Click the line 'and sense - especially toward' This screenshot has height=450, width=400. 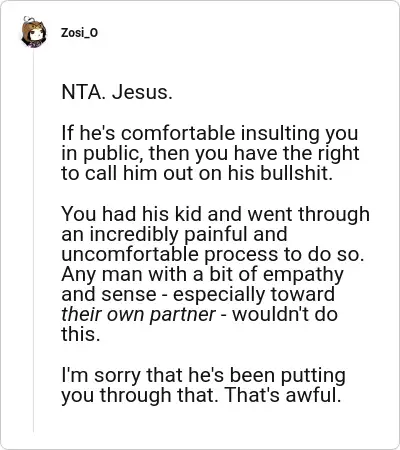pyautogui.click(x=198, y=295)
